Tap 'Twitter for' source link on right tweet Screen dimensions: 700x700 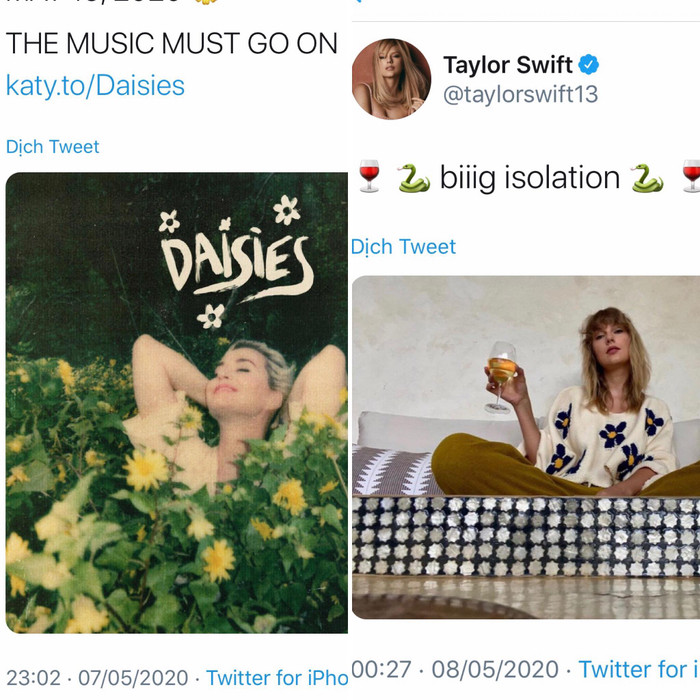[639, 669]
